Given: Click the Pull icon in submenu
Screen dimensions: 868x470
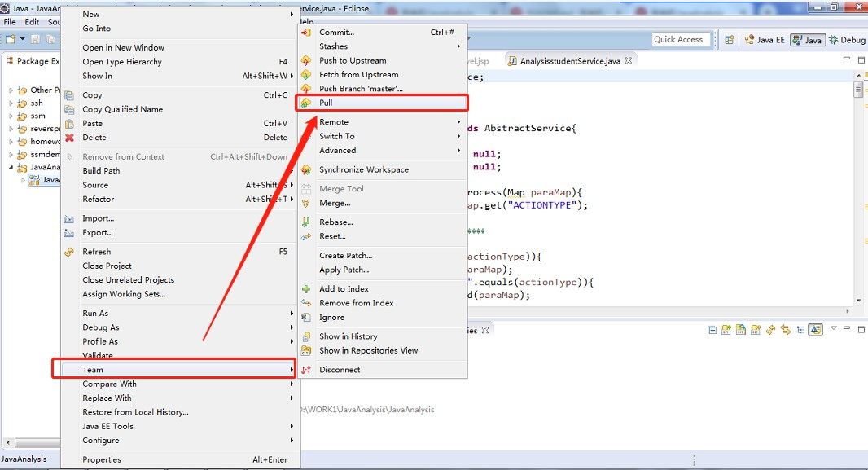Looking at the screenshot, I should [305, 103].
